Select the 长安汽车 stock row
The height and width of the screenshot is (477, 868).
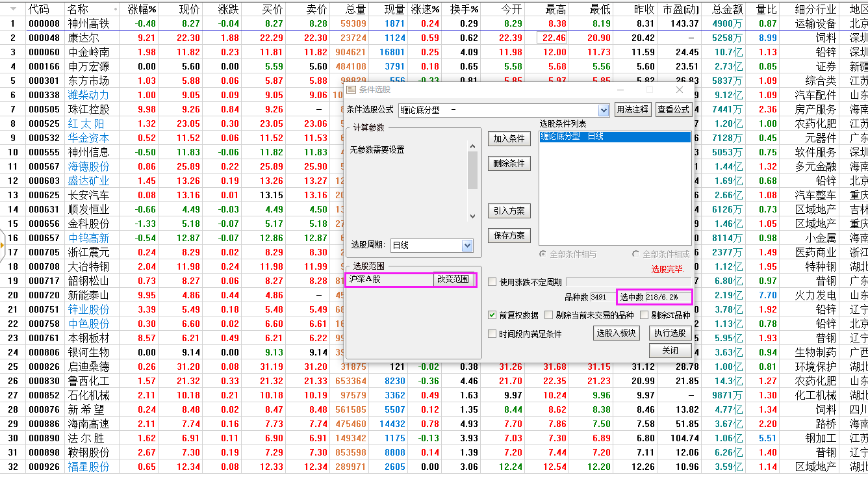88,195
